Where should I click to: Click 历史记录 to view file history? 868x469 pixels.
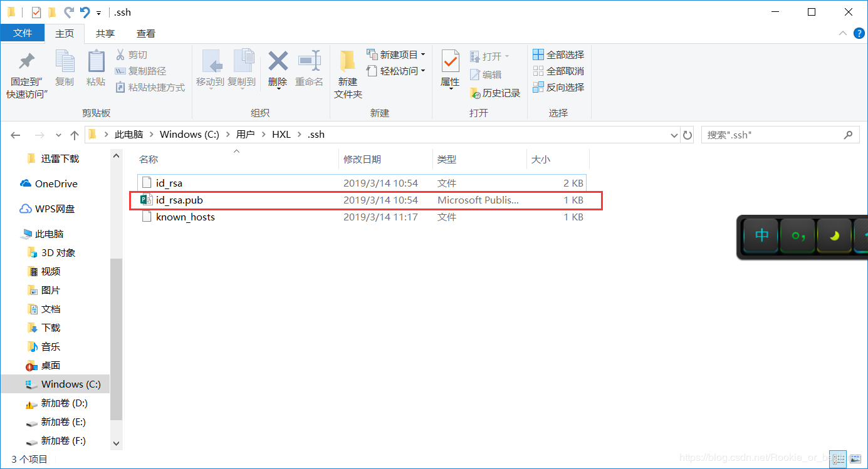tap(495, 91)
